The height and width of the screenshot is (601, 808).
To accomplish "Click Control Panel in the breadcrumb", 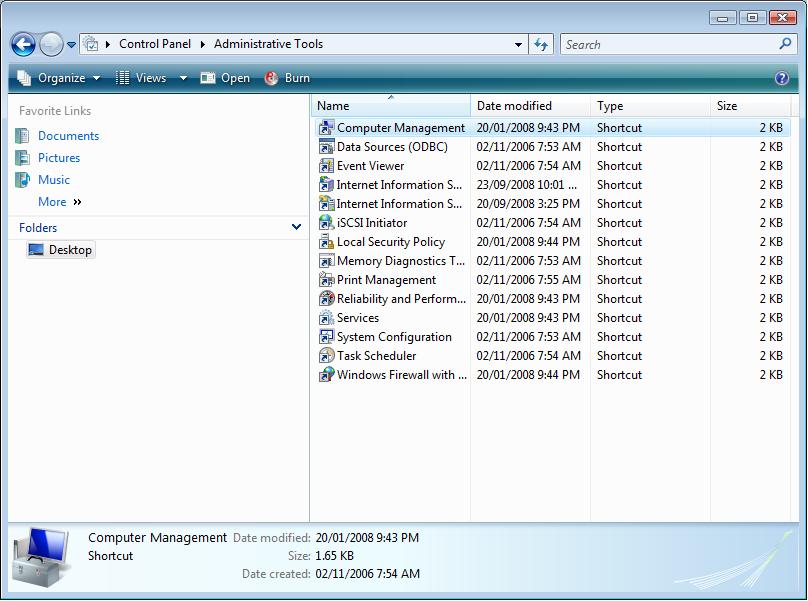I will (155, 44).
